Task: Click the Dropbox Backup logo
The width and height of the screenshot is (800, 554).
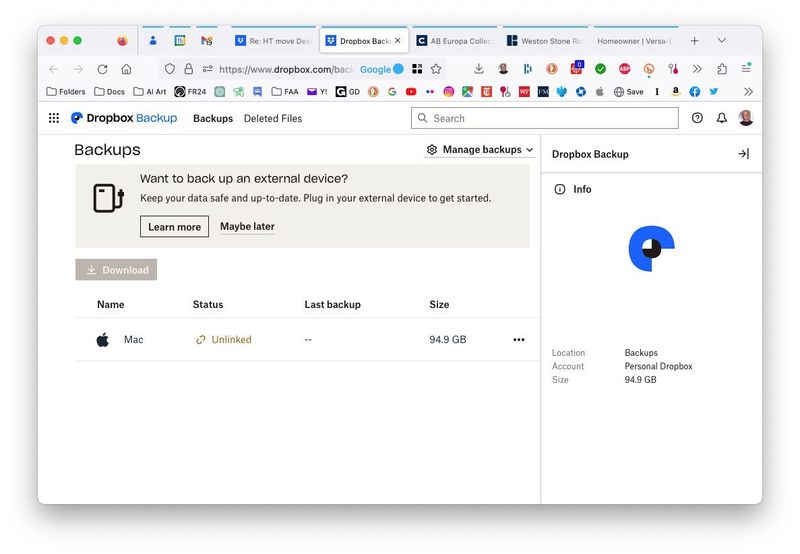Action: coord(123,118)
